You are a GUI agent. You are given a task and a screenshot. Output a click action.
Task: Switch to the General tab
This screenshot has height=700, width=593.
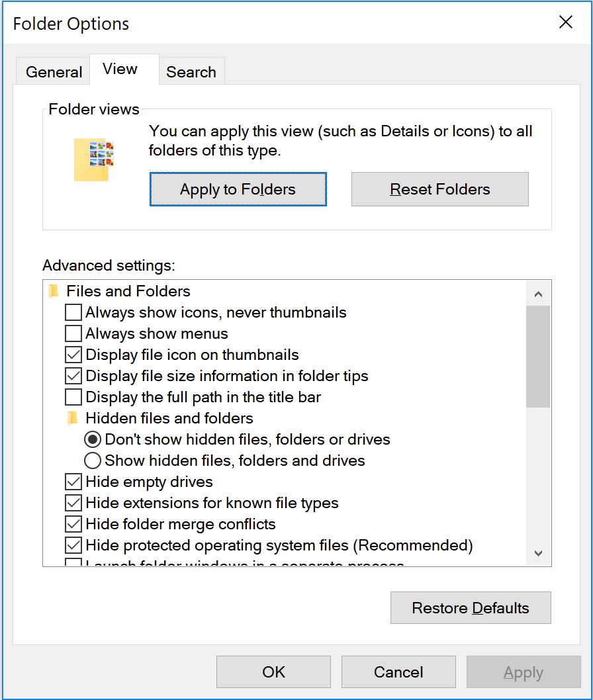click(x=54, y=71)
